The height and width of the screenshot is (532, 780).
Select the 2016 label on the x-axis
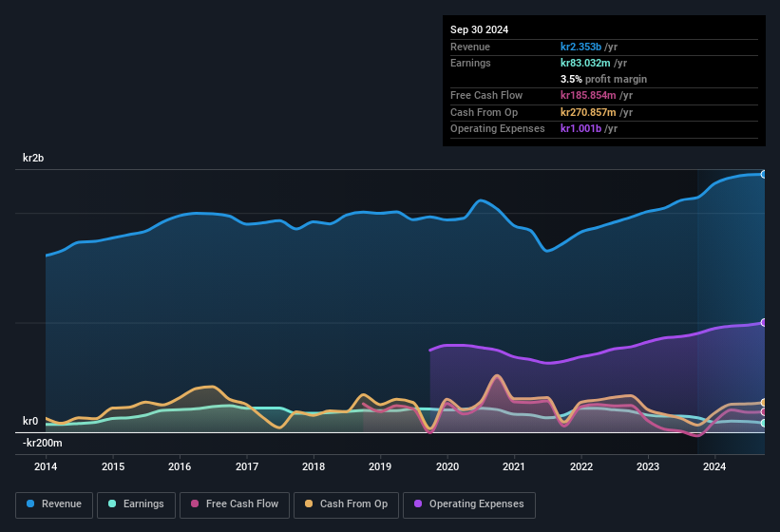[x=180, y=466]
